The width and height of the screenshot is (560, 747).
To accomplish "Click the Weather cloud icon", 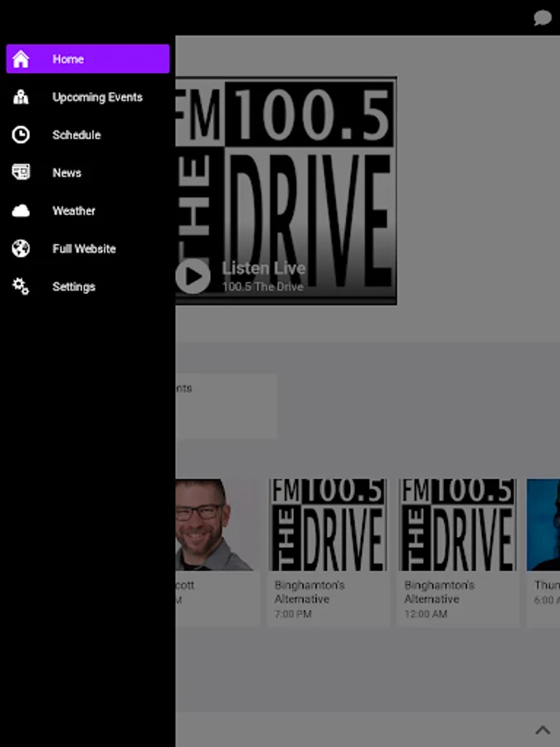I will point(21,211).
